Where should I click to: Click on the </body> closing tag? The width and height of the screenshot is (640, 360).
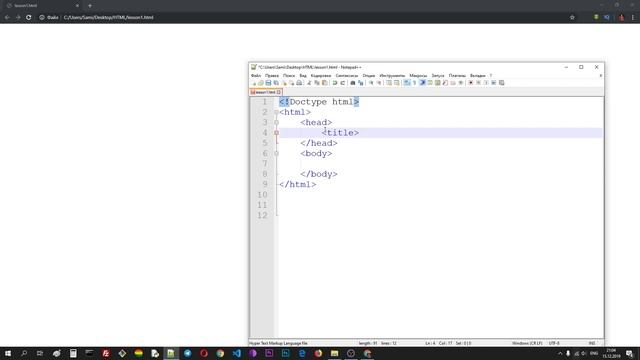click(x=319, y=174)
